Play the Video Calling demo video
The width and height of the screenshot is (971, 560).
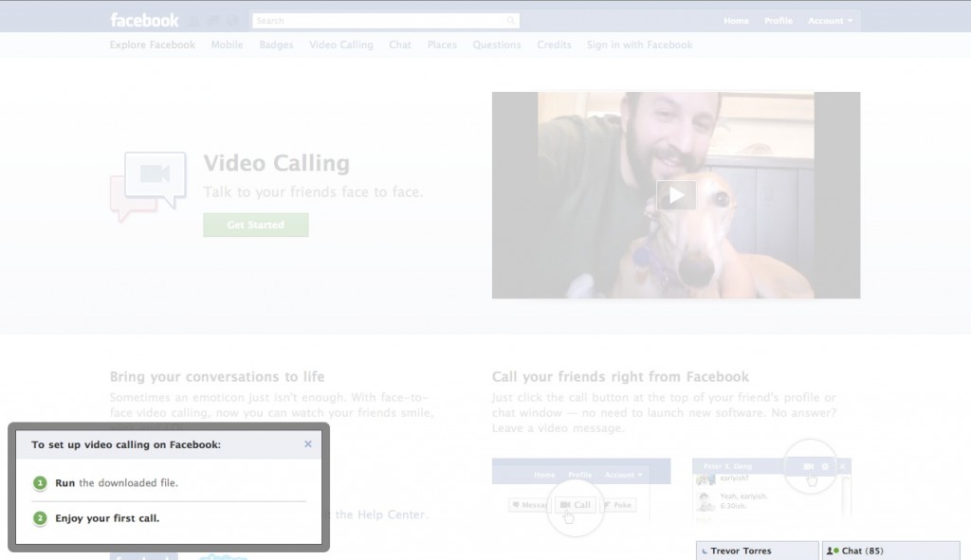[675, 195]
